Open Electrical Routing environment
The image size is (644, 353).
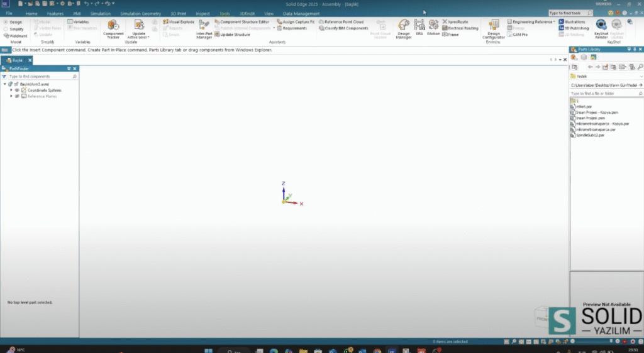tap(460, 28)
